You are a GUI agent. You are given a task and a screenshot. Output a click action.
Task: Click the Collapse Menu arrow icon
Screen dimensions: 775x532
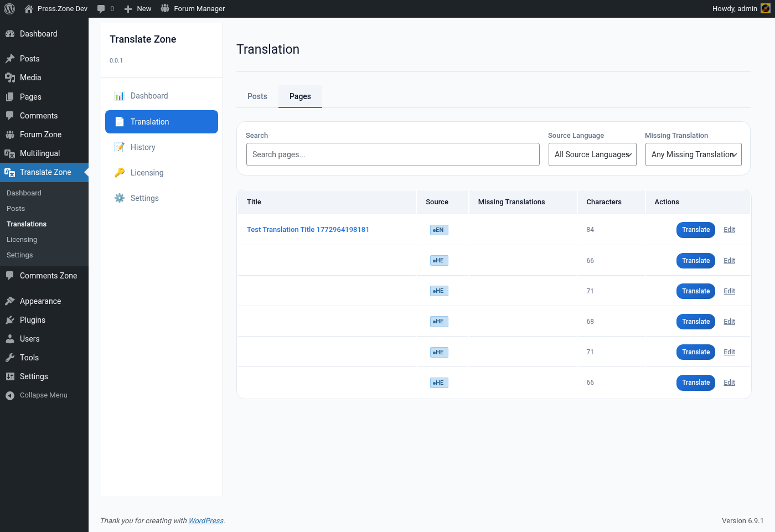point(10,395)
